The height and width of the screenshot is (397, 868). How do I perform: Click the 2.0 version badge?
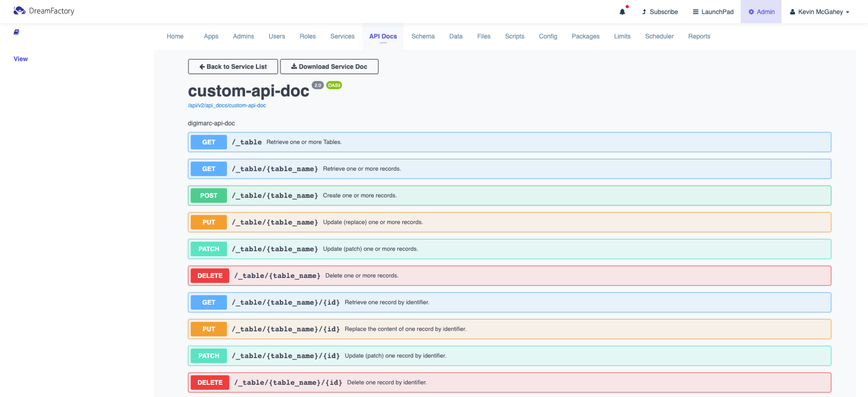click(x=318, y=85)
